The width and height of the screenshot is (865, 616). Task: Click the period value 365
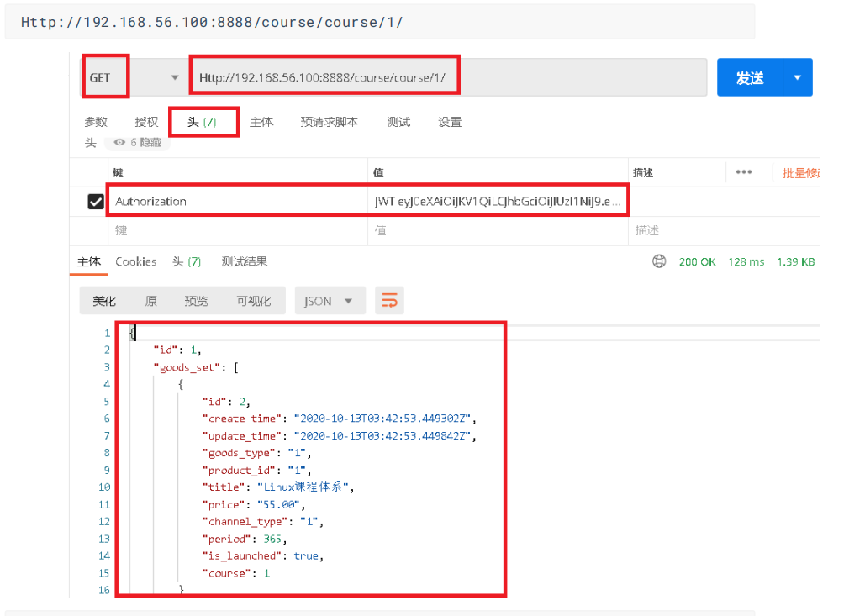(x=272, y=539)
